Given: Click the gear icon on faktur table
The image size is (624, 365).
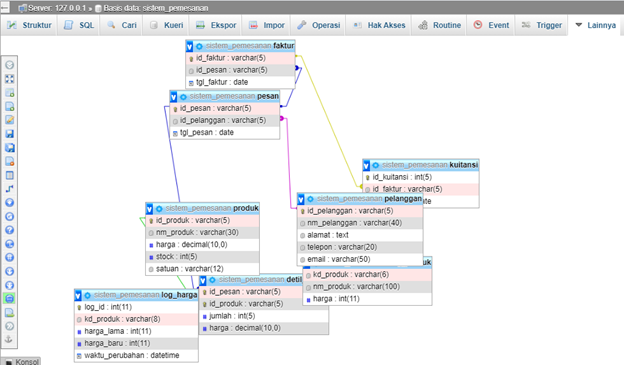Looking at the screenshot, I should pyautogui.click(x=199, y=46).
